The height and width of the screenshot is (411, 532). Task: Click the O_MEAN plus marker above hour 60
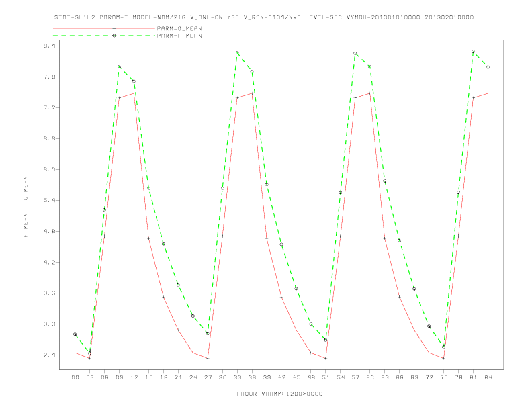coord(370,93)
